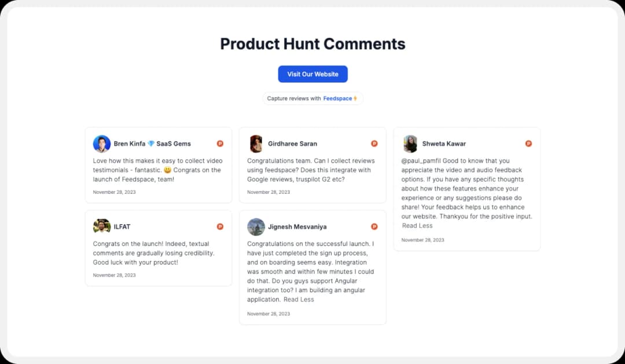Open Shweta Kawar's review card
The image size is (625, 364).
[x=466, y=188]
